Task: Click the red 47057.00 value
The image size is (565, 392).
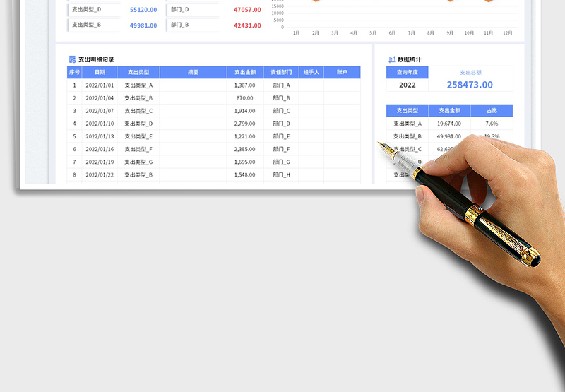Action: tap(248, 10)
